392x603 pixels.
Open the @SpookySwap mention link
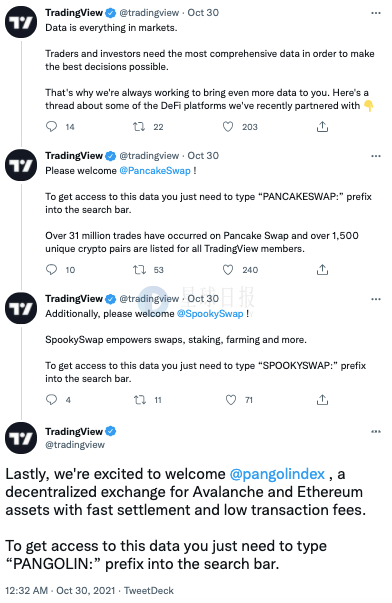tap(210, 314)
